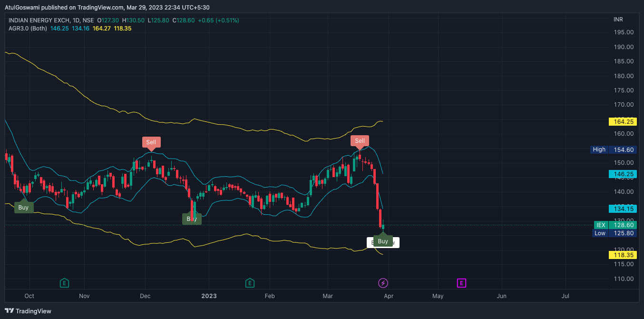This screenshot has width=644, height=319.
Task: Click the May label on time axis
Action: click(x=438, y=296)
